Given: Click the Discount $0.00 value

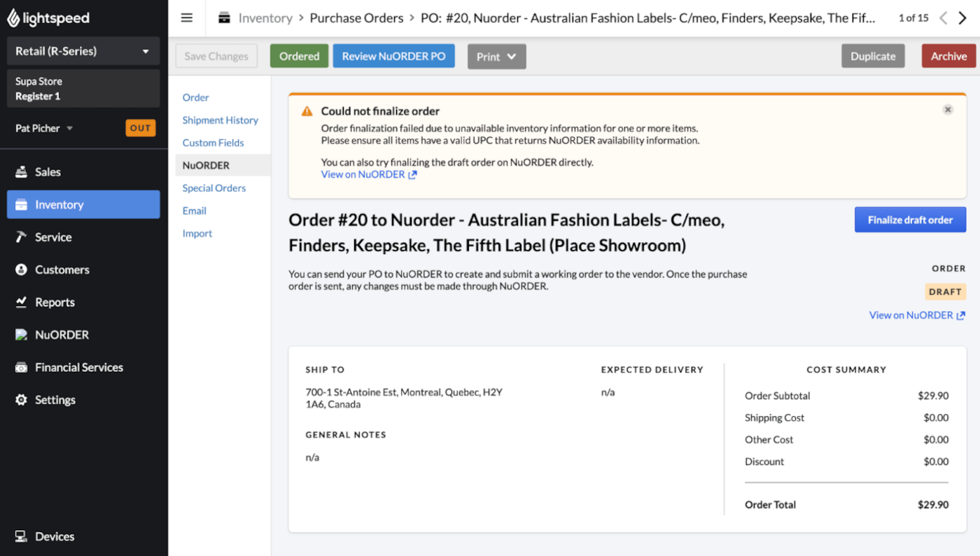Looking at the screenshot, I should coord(936,461).
